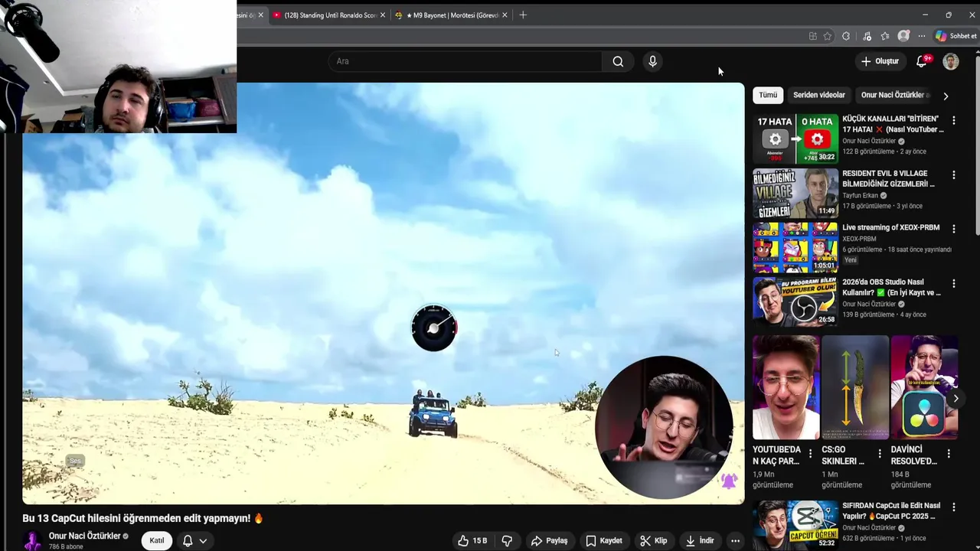Open browser profile icon
Screen dimensions: 980x551
point(903,36)
